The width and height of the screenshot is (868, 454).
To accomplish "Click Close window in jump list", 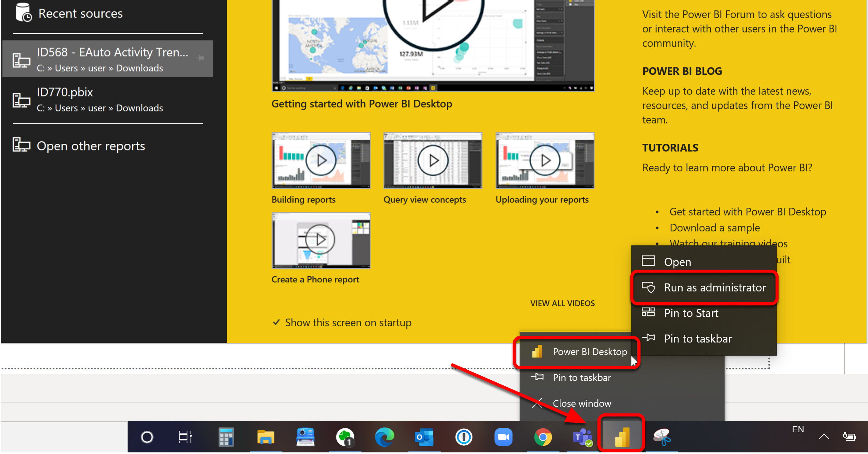I will coord(622,404).
